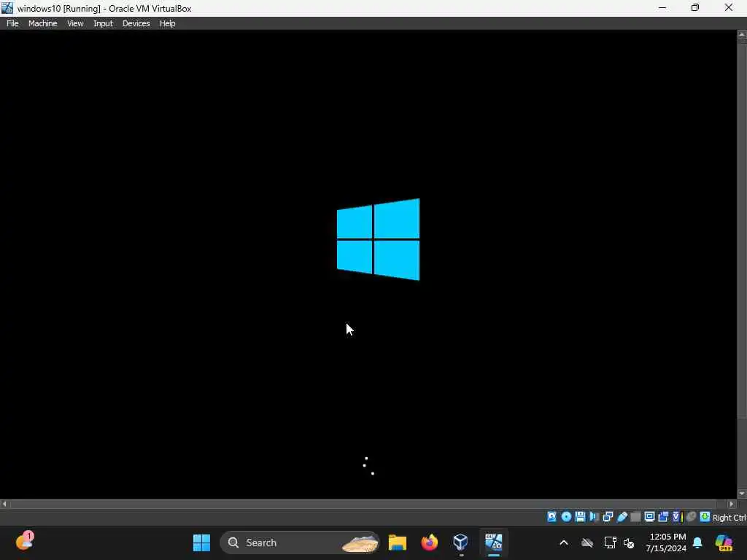The height and width of the screenshot is (560, 747).
Task: Open the weather widget with notification badge
Action: point(25,542)
